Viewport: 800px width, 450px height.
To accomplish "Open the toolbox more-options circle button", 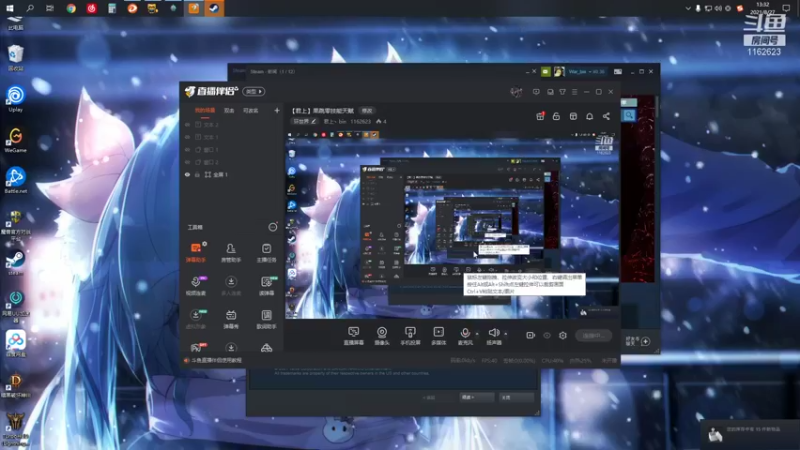I will [273, 227].
